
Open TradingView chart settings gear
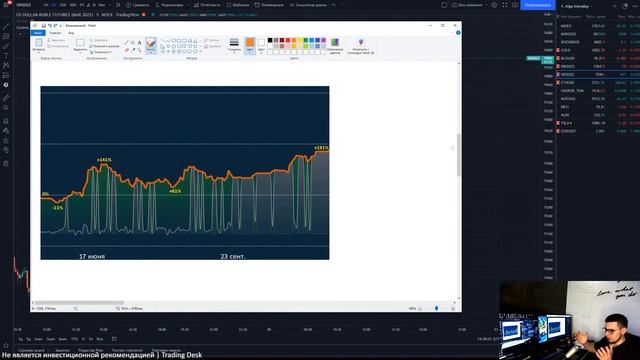(494, 5)
